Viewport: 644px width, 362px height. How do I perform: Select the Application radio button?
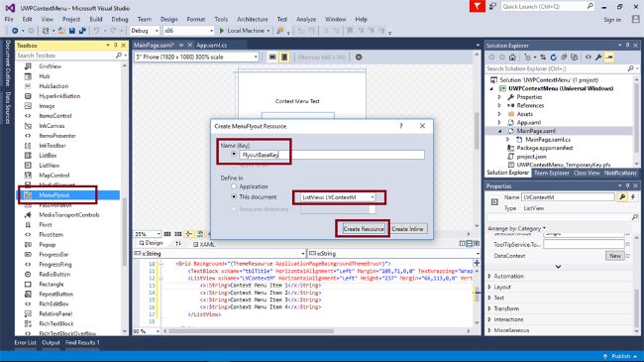[234, 186]
